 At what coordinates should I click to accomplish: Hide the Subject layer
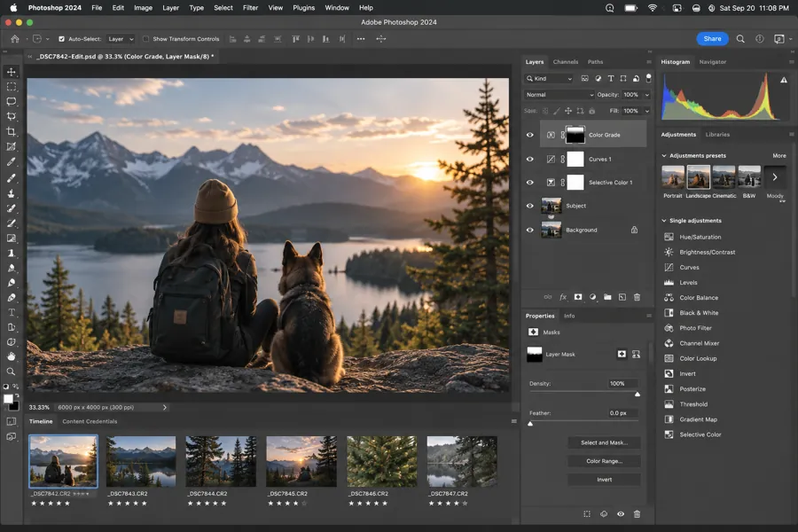click(530, 206)
